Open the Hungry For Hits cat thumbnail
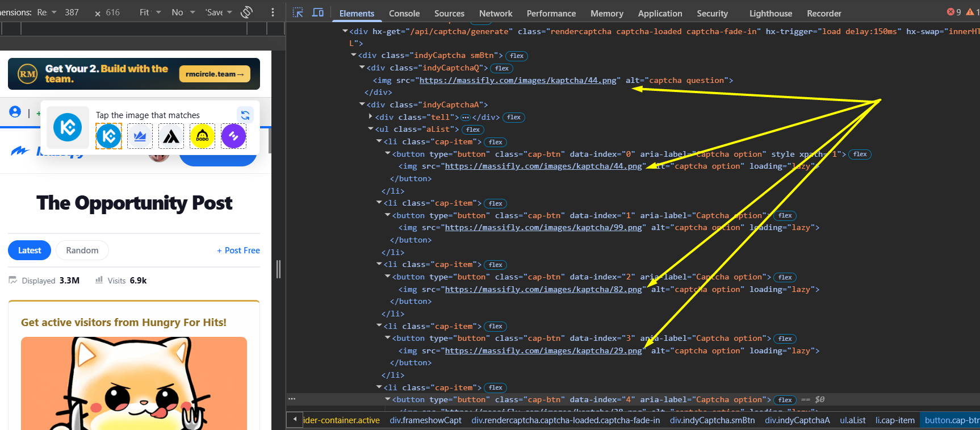980x430 pixels. [134, 383]
